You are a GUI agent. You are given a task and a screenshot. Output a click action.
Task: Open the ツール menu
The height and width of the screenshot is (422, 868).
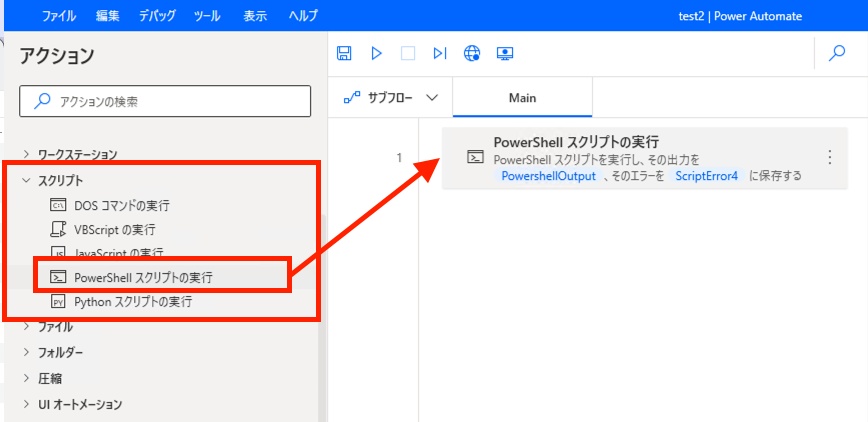tap(208, 16)
